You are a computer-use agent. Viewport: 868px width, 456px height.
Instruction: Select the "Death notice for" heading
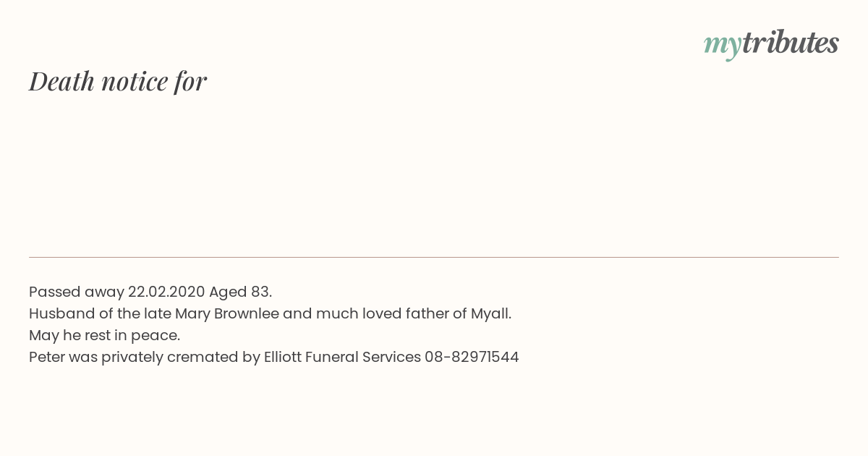(x=118, y=81)
